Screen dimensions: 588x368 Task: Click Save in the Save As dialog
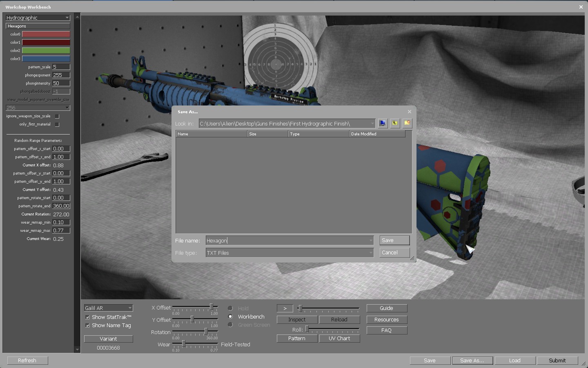coord(394,240)
